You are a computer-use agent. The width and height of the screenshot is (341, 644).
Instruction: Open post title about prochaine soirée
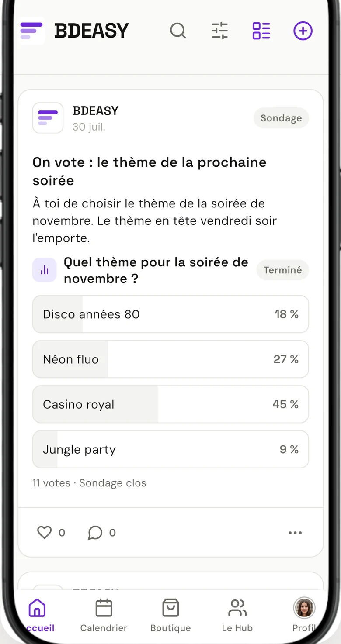tap(150, 171)
